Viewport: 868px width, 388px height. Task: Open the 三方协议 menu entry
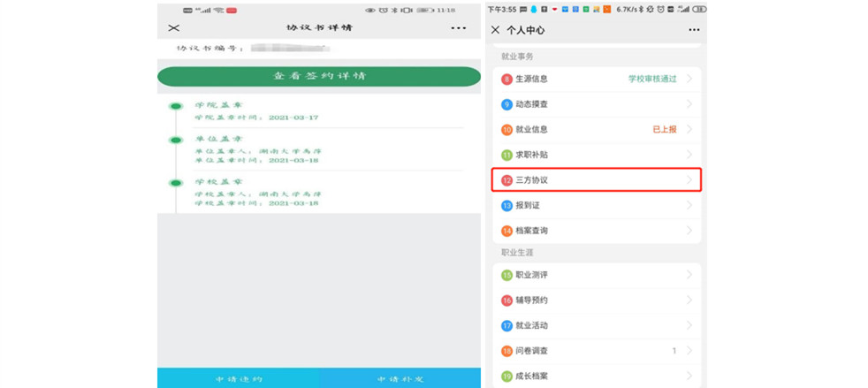click(597, 180)
